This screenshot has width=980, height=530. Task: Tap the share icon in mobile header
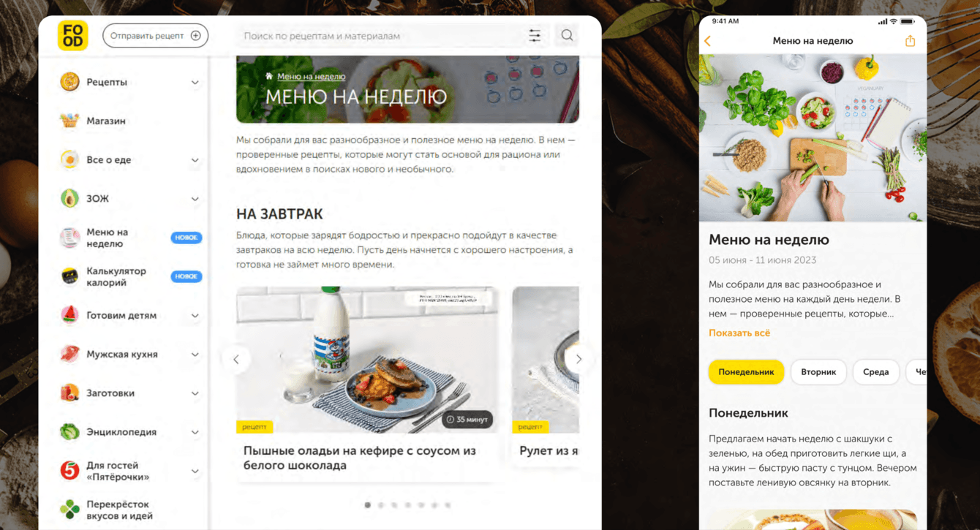910,41
